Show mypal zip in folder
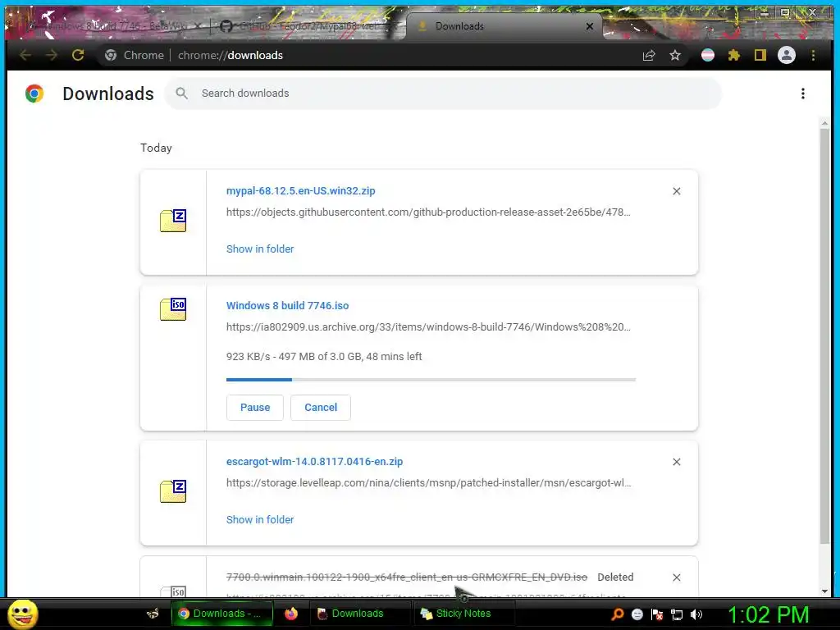This screenshot has height=630, width=840. tap(260, 249)
